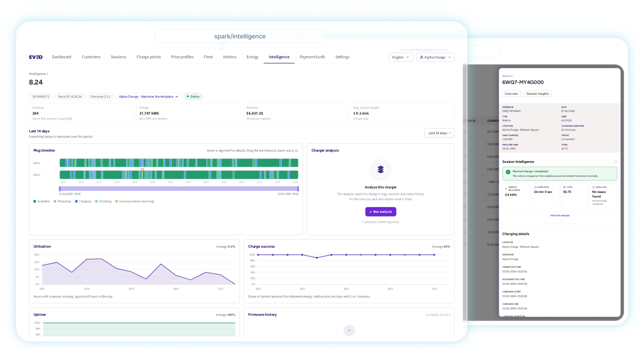Open the Dashboard tab
Image resolution: width=644 pixels, height=363 pixels.
tap(62, 57)
